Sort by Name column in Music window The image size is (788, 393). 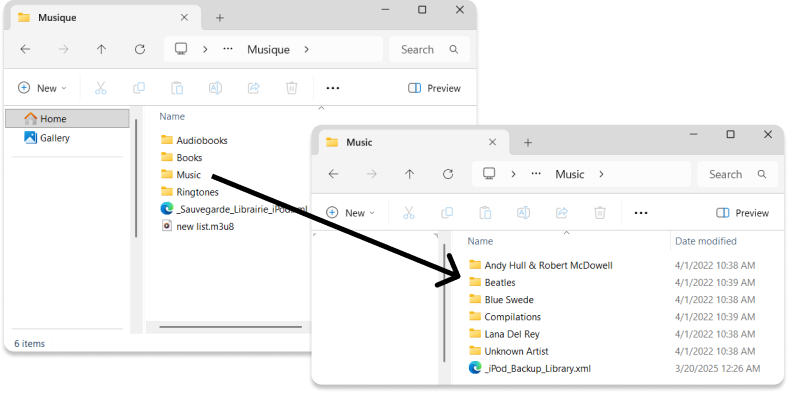(480, 241)
